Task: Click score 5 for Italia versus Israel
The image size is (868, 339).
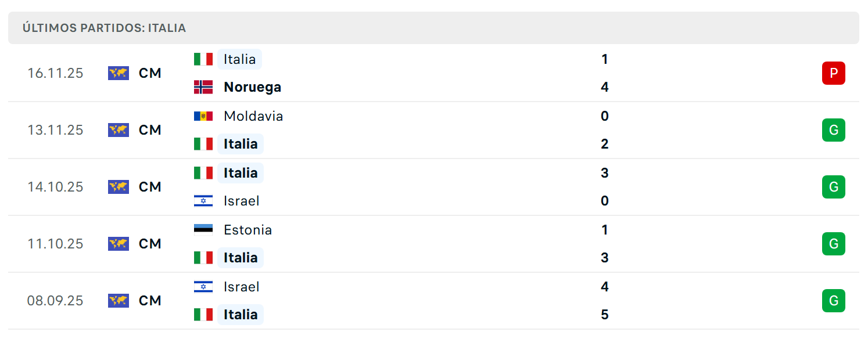Action: click(x=605, y=315)
